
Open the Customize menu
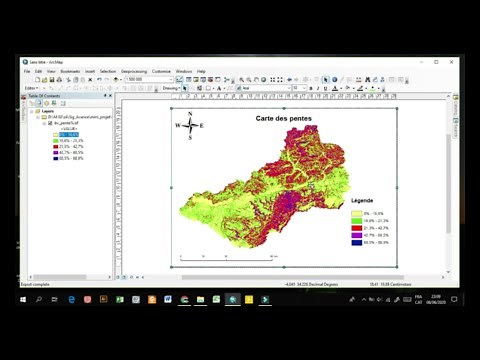[161, 71]
